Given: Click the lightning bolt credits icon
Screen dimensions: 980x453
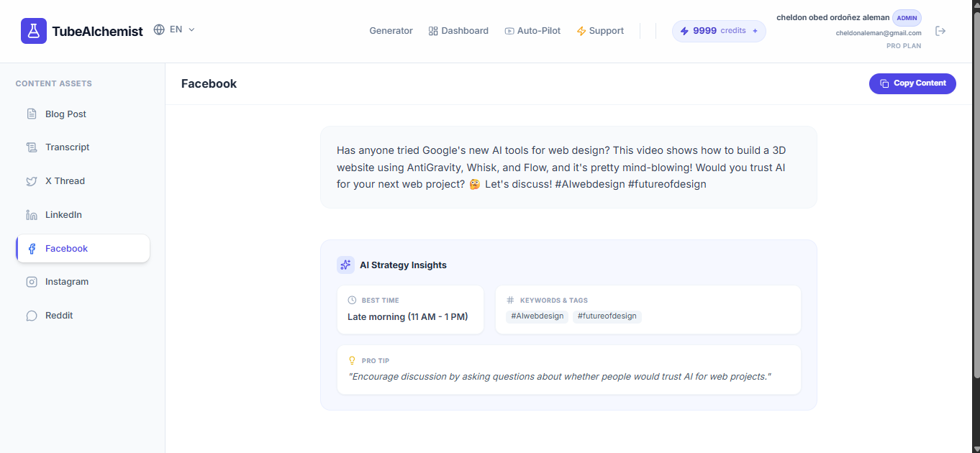Looking at the screenshot, I should pyautogui.click(x=684, y=31).
